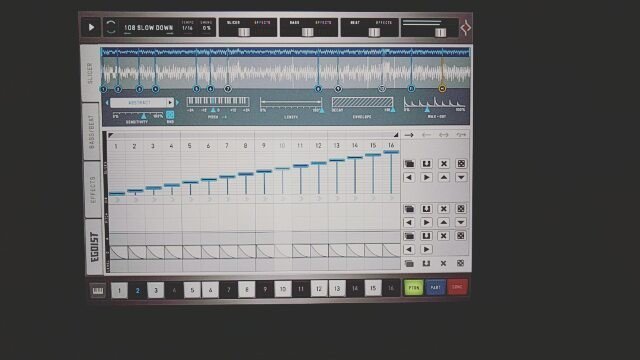Copy the third sequencer lane
This screenshot has height=360, width=640.
pos(409,236)
